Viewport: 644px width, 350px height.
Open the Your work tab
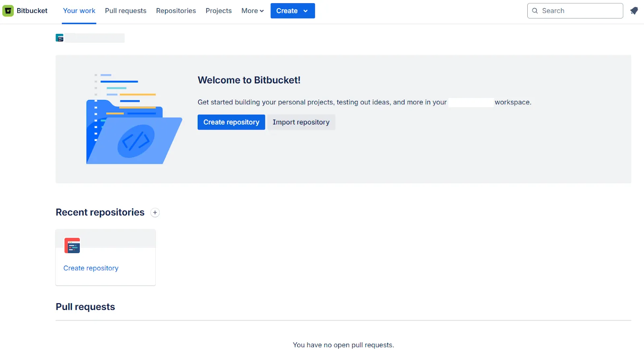click(79, 11)
